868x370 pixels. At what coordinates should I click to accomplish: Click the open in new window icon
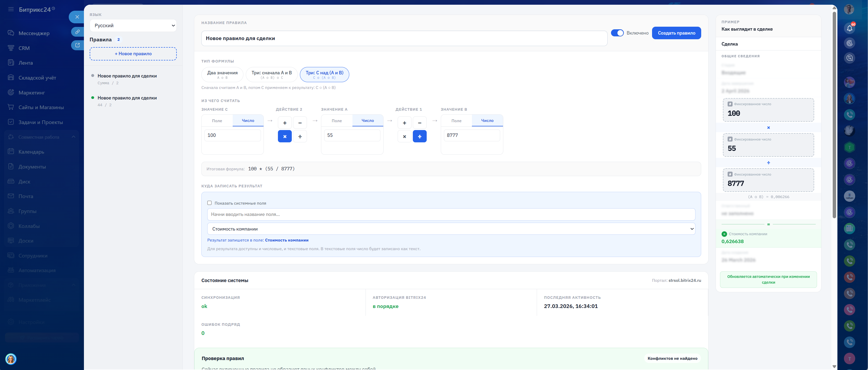tap(77, 45)
